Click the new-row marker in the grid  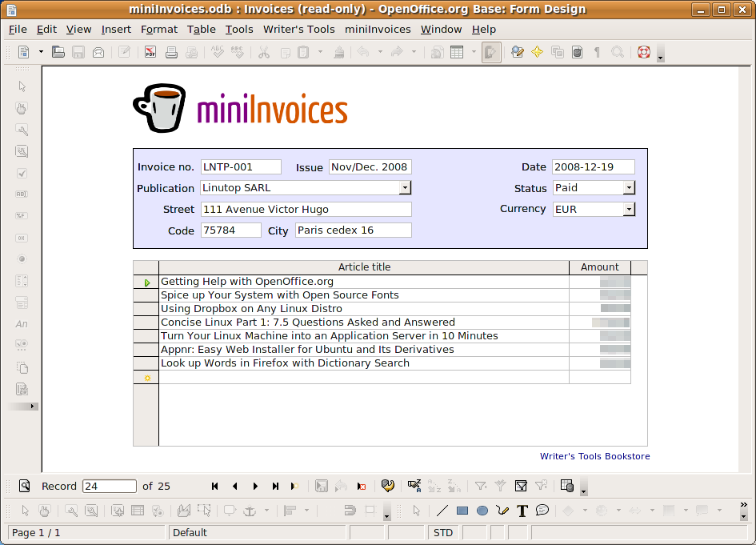pos(146,378)
